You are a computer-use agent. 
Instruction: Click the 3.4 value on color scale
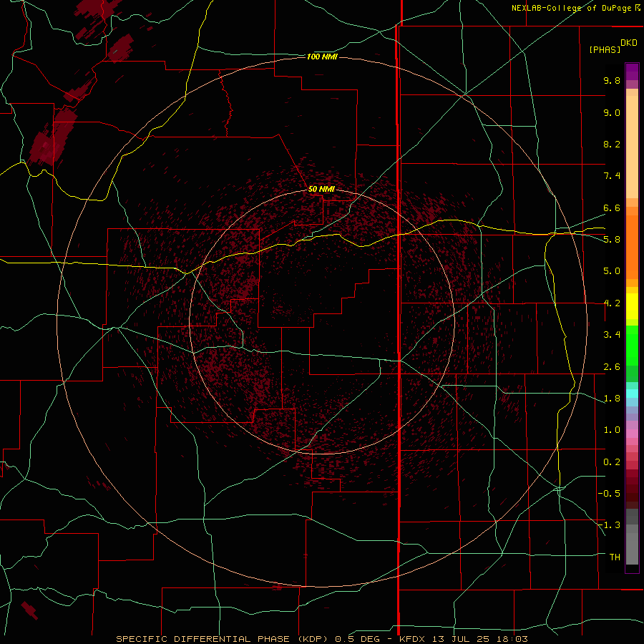pos(612,335)
